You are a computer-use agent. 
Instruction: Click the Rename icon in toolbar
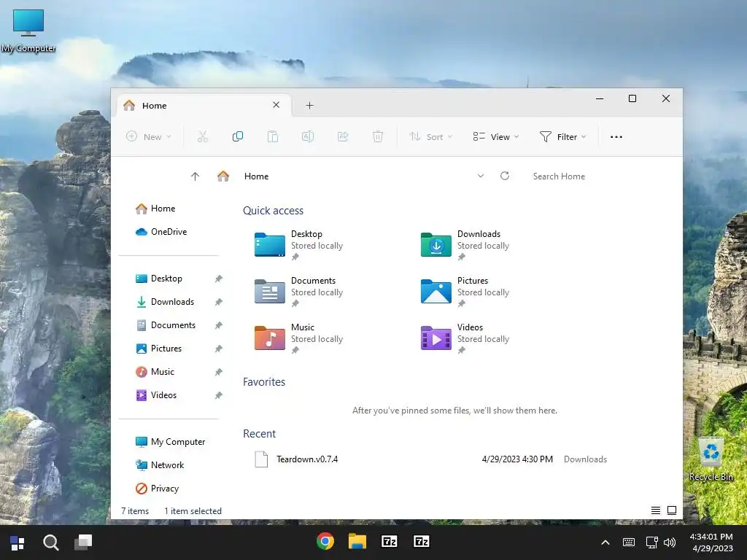pos(308,136)
